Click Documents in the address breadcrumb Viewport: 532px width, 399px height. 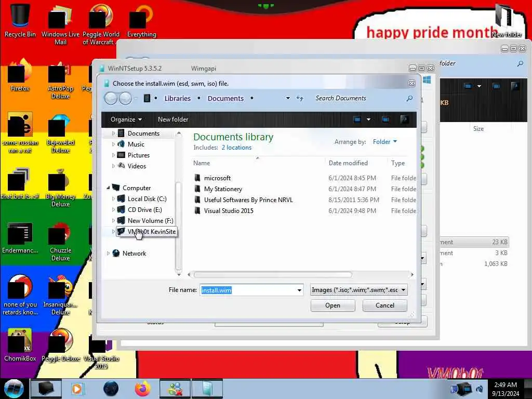[x=225, y=98]
